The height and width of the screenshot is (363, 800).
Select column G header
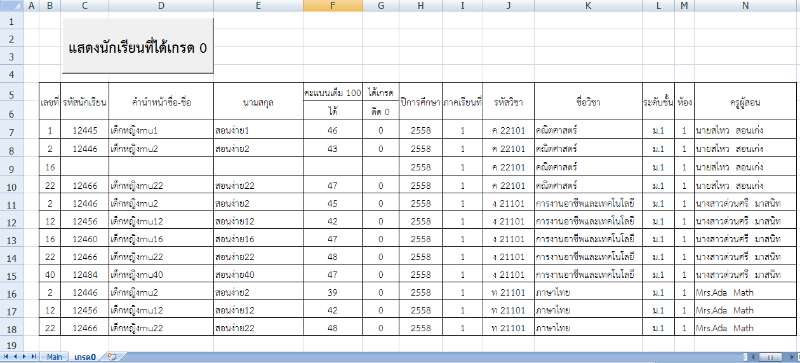point(381,6)
